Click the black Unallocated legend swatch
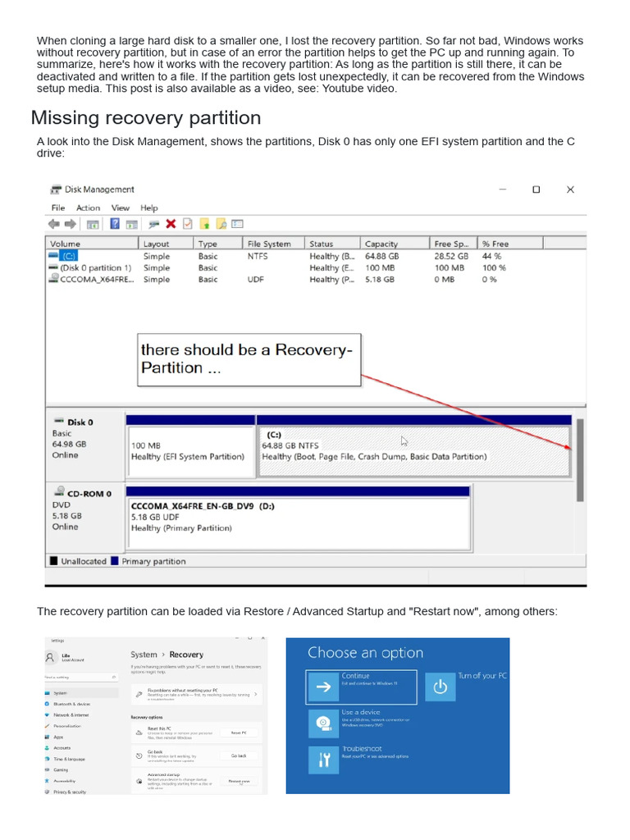This screenshot has height=840, width=630. pos(53,561)
